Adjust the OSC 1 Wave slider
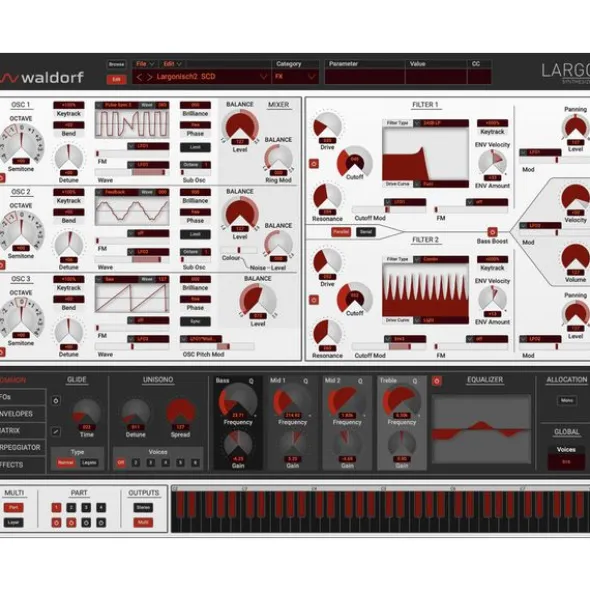This screenshot has width=590, height=591. click(x=132, y=172)
